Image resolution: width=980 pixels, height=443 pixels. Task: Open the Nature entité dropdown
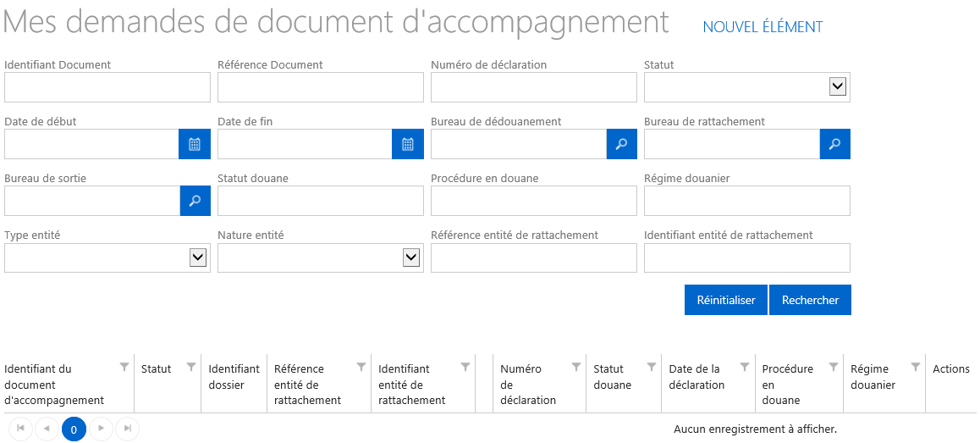(410, 257)
